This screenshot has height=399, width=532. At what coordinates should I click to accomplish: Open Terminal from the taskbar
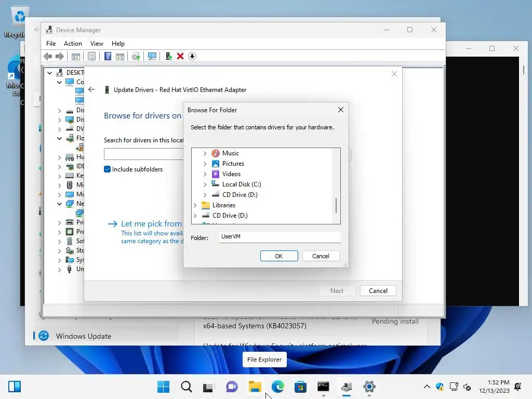[x=323, y=387]
